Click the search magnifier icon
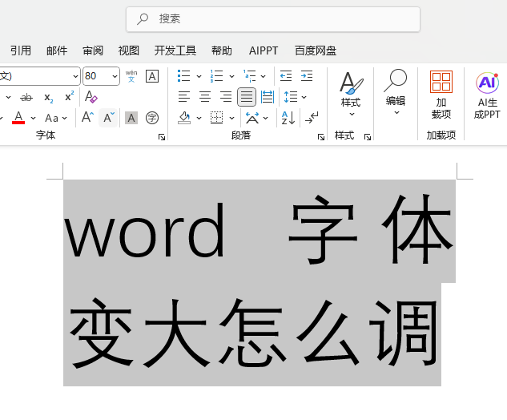The width and height of the screenshot is (507, 420). (143, 19)
